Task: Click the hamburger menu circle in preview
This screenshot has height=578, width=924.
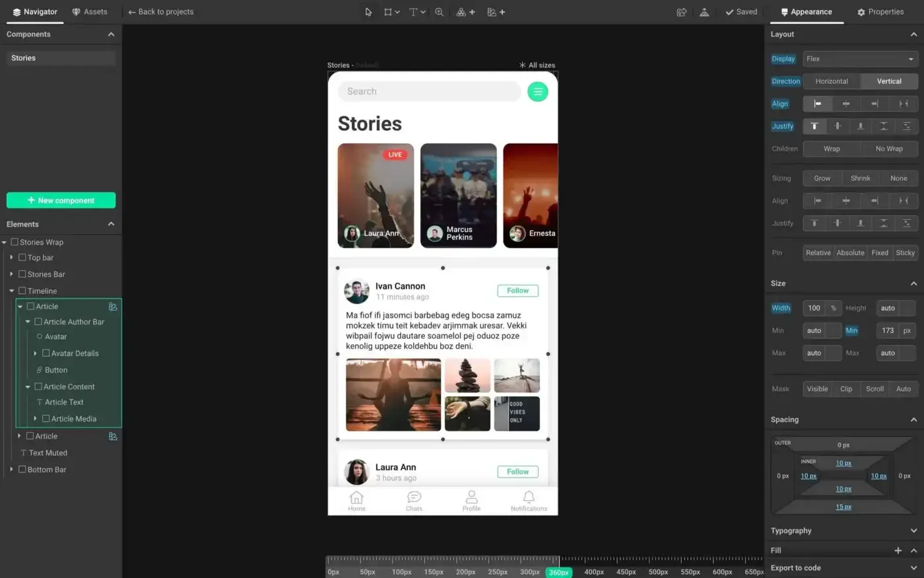Action: [x=538, y=91]
